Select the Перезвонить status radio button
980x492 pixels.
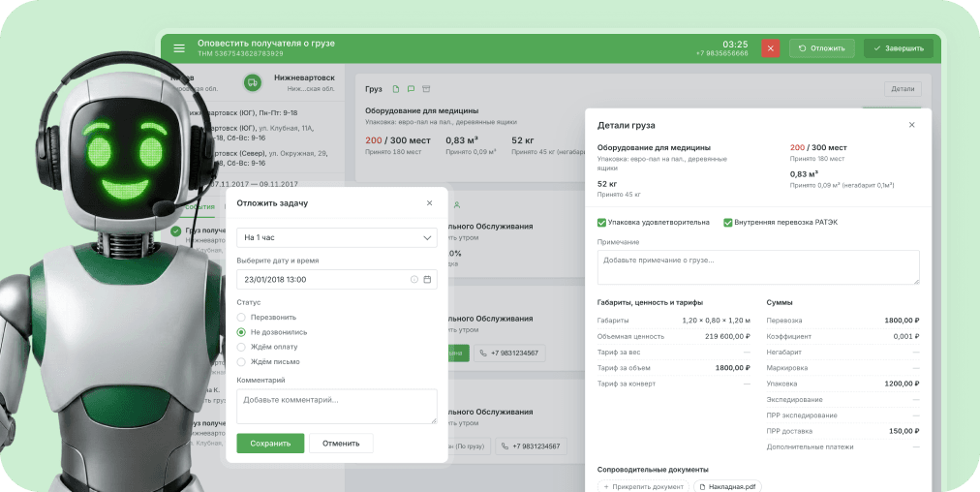click(x=241, y=318)
